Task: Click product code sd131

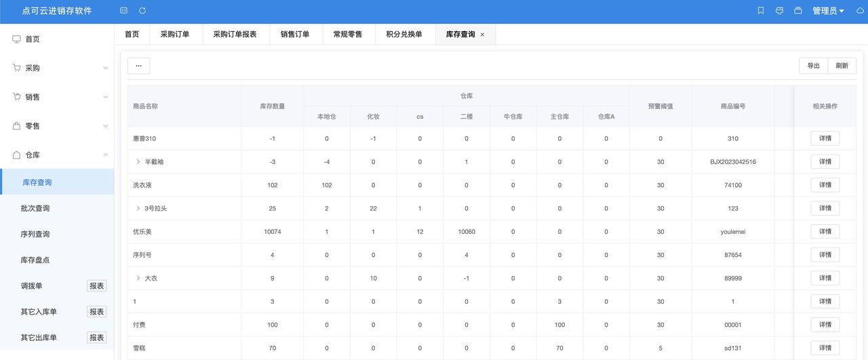Action: pyautogui.click(x=733, y=348)
